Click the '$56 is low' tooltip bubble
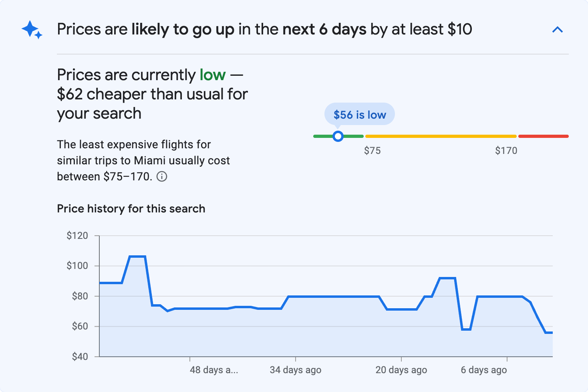Viewport: 588px width, 392px height. coord(359,114)
